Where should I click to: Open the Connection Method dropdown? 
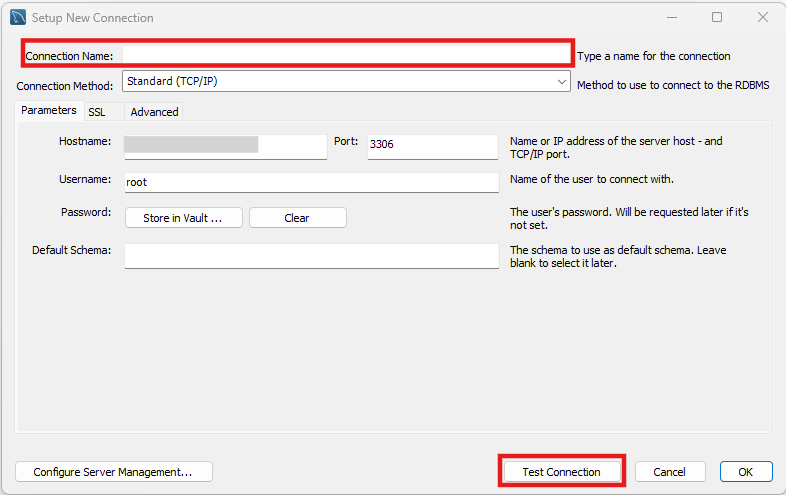pyautogui.click(x=346, y=82)
